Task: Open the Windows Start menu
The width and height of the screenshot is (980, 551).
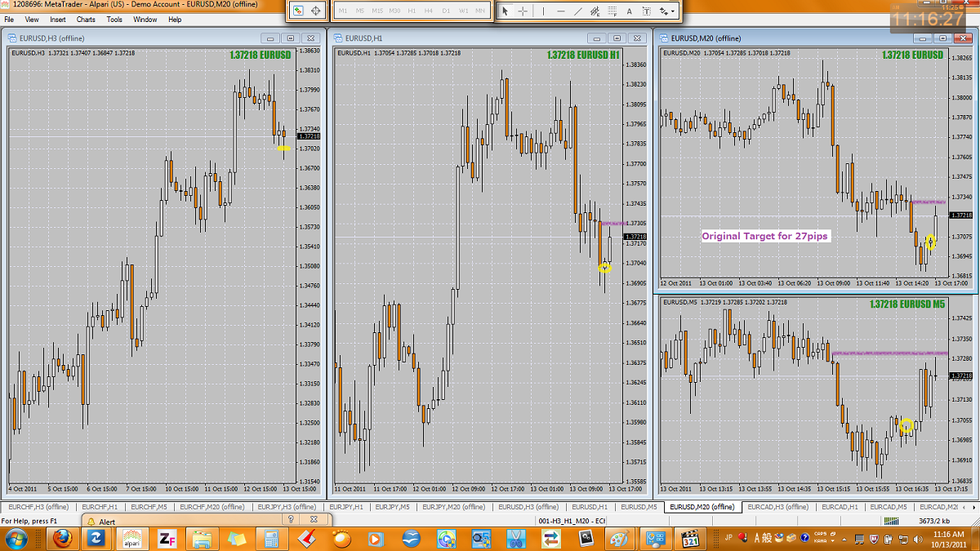Action: click(x=16, y=539)
